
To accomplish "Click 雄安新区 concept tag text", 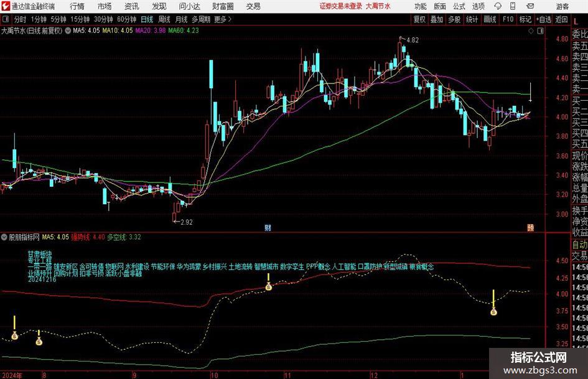I will tap(65, 267).
